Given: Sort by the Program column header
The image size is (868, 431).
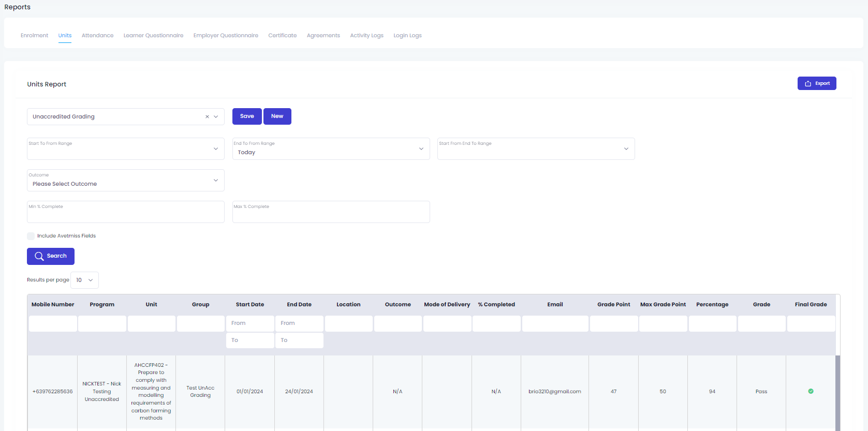Looking at the screenshot, I should pos(102,305).
